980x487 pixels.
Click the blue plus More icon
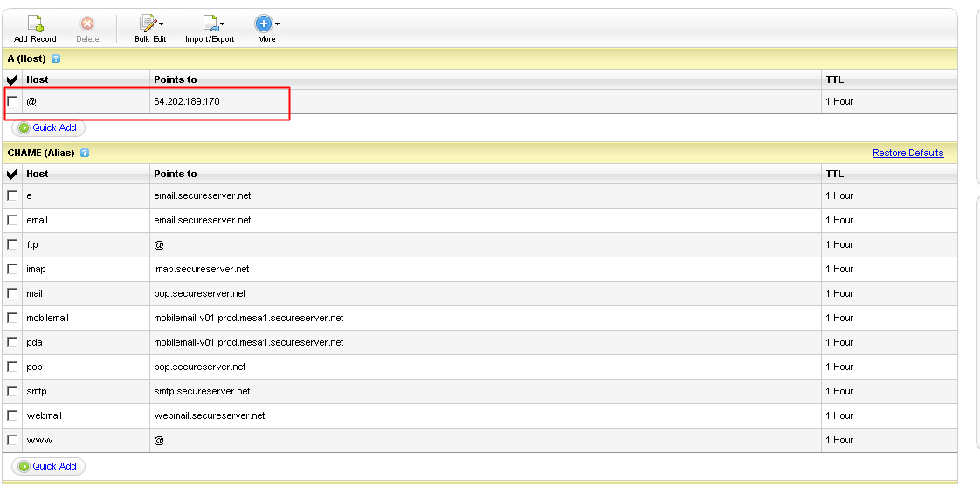[x=263, y=24]
